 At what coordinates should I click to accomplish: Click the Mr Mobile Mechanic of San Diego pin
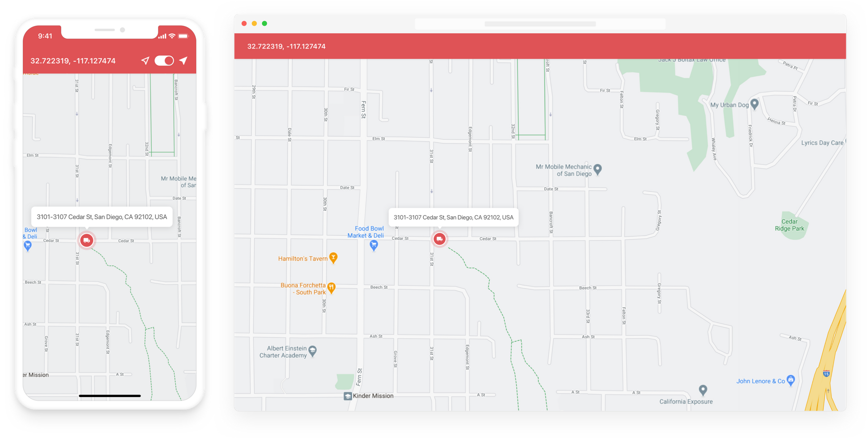click(597, 169)
